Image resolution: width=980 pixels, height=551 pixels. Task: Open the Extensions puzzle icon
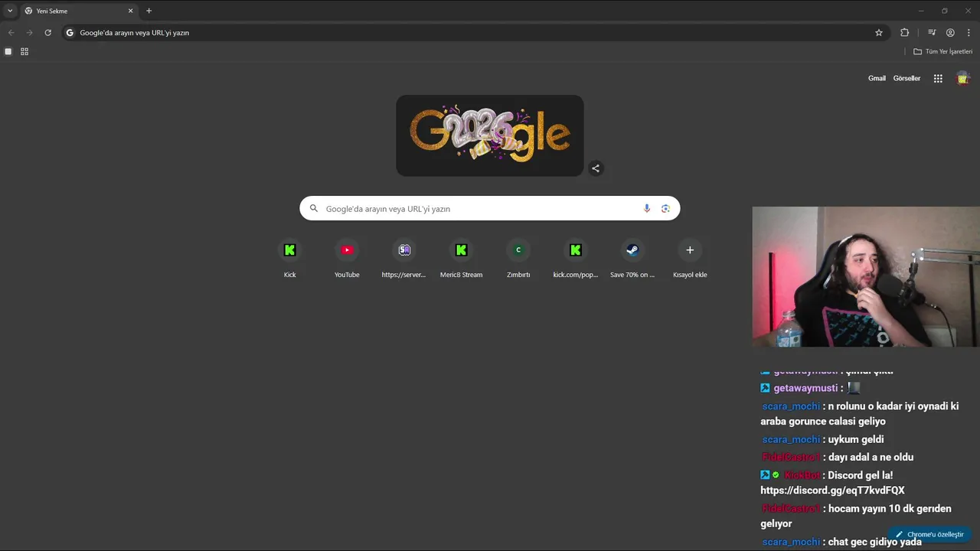[x=904, y=33]
